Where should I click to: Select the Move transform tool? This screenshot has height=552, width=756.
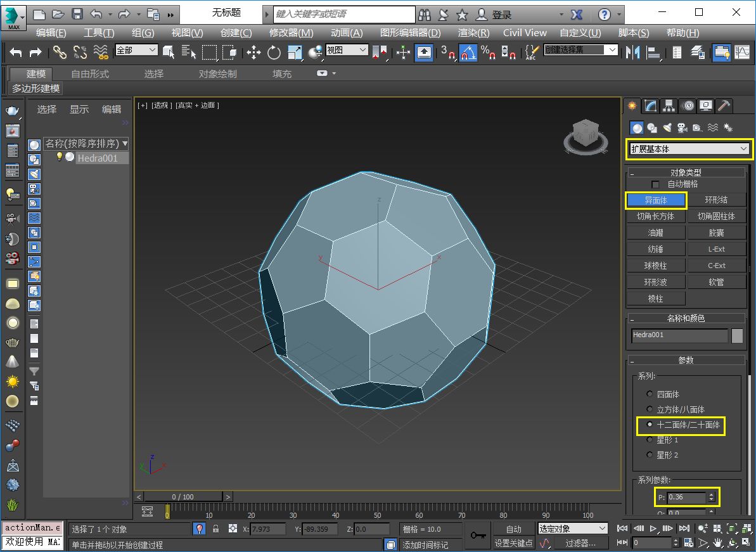tap(253, 52)
